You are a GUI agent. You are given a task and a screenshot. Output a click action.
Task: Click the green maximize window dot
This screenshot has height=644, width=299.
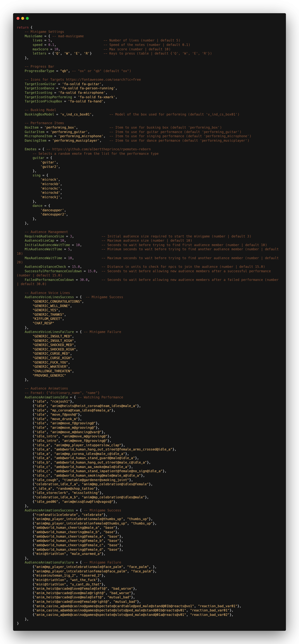coord(27,18)
